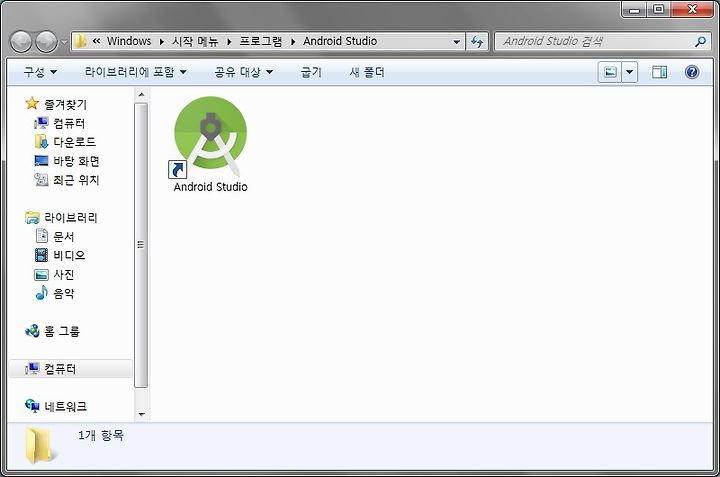Click navigation pane scrollbar down arrow
The width and height of the screenshot is (720, 477).
pyautogui.click(x=141, y=414)
